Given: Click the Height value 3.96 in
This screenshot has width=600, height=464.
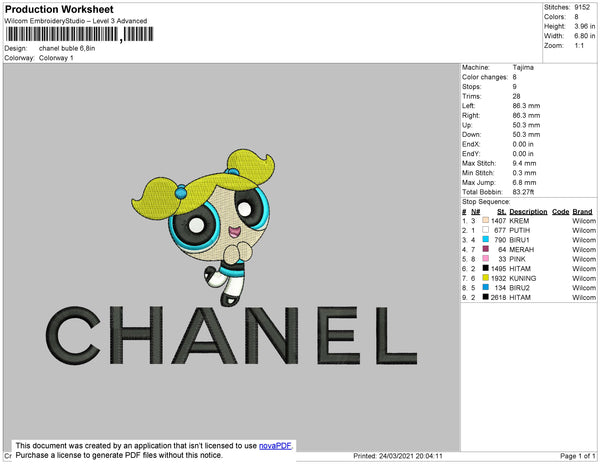Looking at the screenshot, I should point(584,26).
